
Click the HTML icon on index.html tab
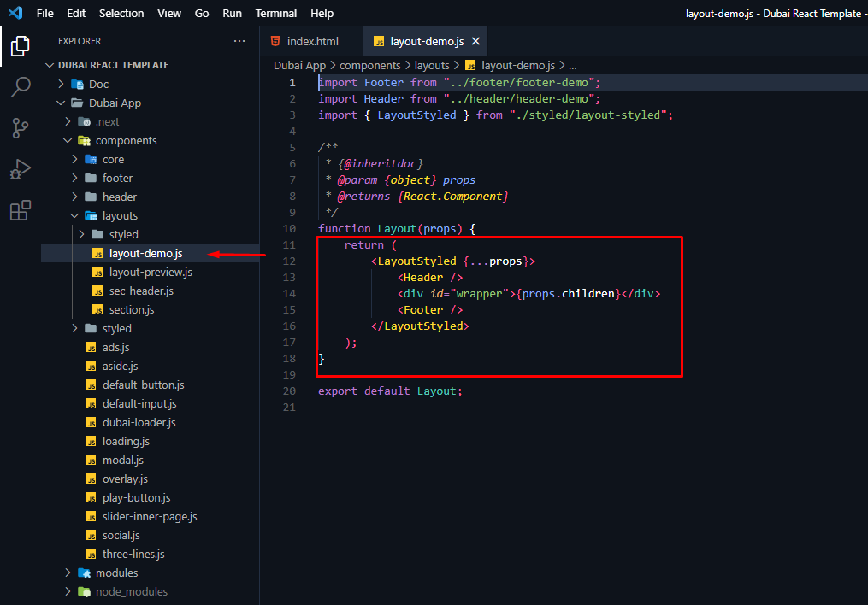coord(275,41)
